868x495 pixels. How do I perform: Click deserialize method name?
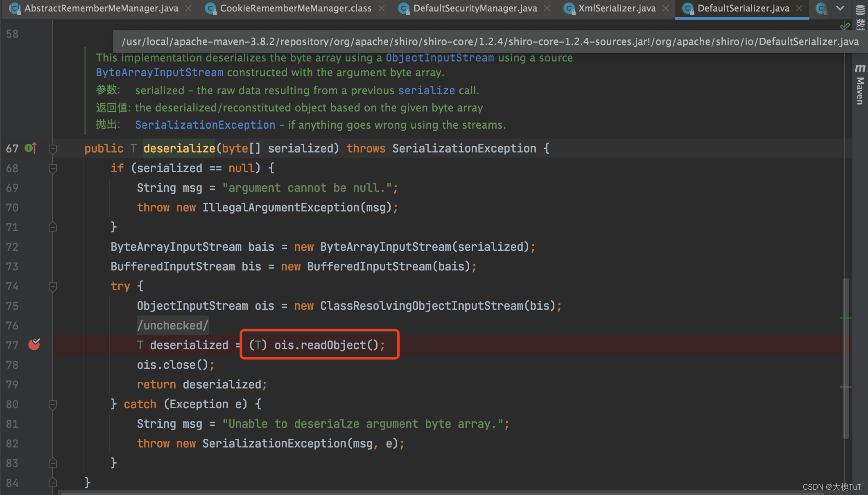[179, 148]
